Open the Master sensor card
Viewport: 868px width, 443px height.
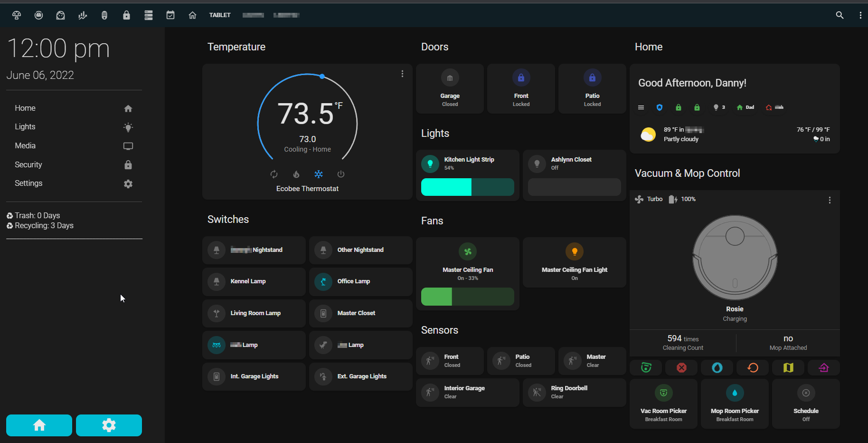592,361
